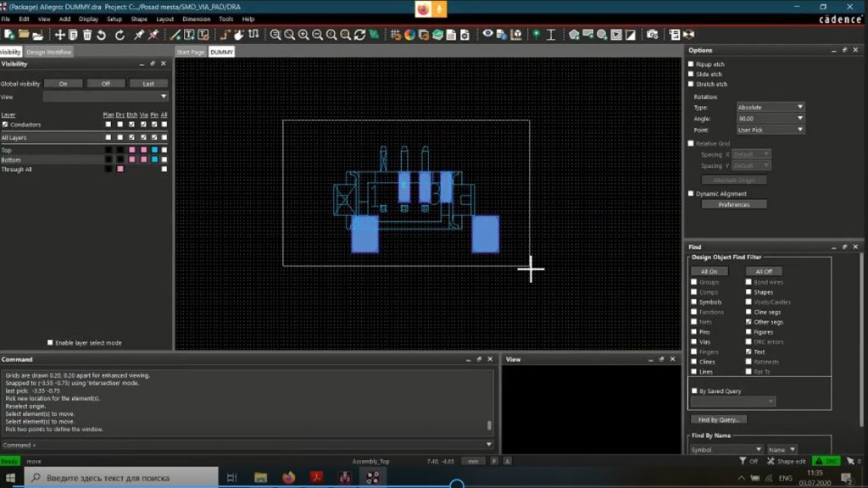
Task: Open the Setup menu
Action: point(115,19)
